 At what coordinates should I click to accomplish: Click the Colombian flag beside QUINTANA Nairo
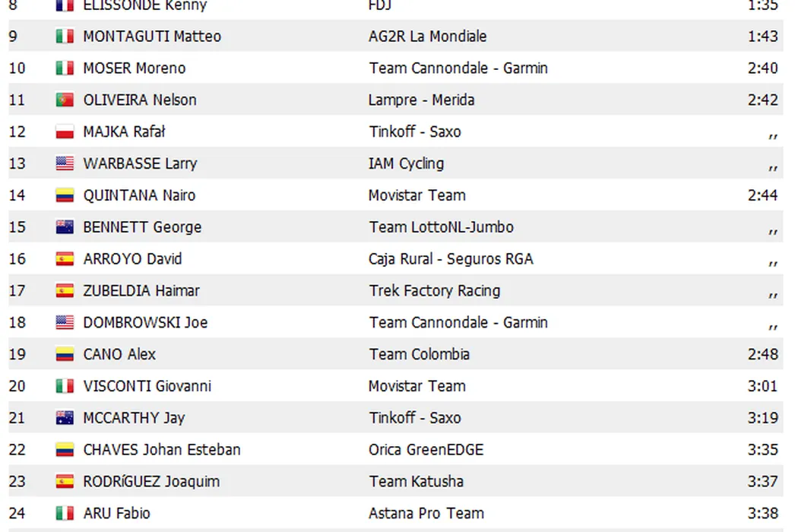65,196
